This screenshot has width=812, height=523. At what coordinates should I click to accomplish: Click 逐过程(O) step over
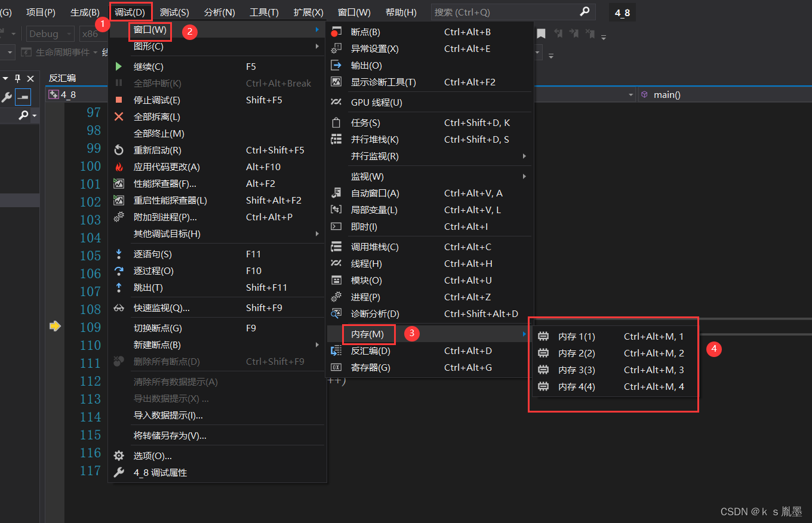pos(217,271)
